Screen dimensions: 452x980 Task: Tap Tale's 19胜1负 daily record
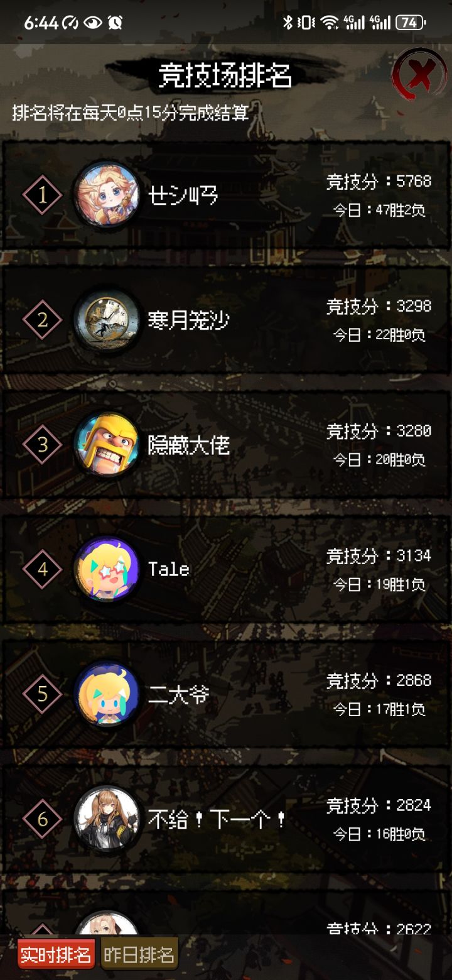(379, 585)
